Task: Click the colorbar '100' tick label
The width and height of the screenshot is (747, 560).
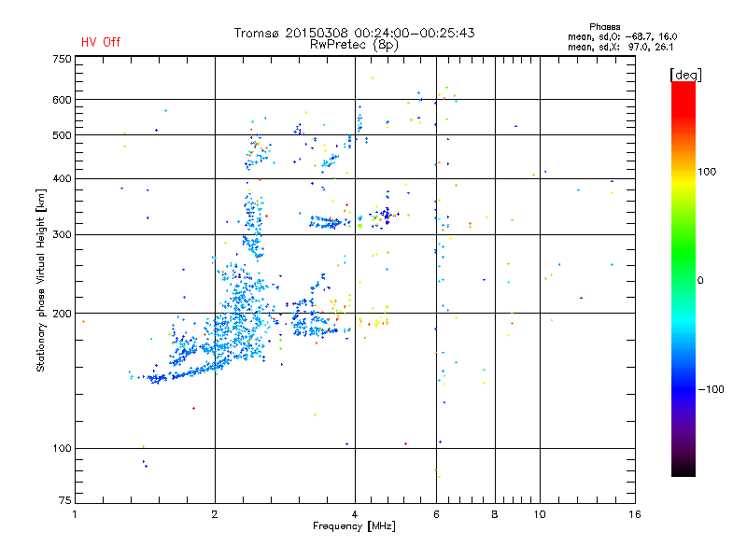Action: coord(707,172)
